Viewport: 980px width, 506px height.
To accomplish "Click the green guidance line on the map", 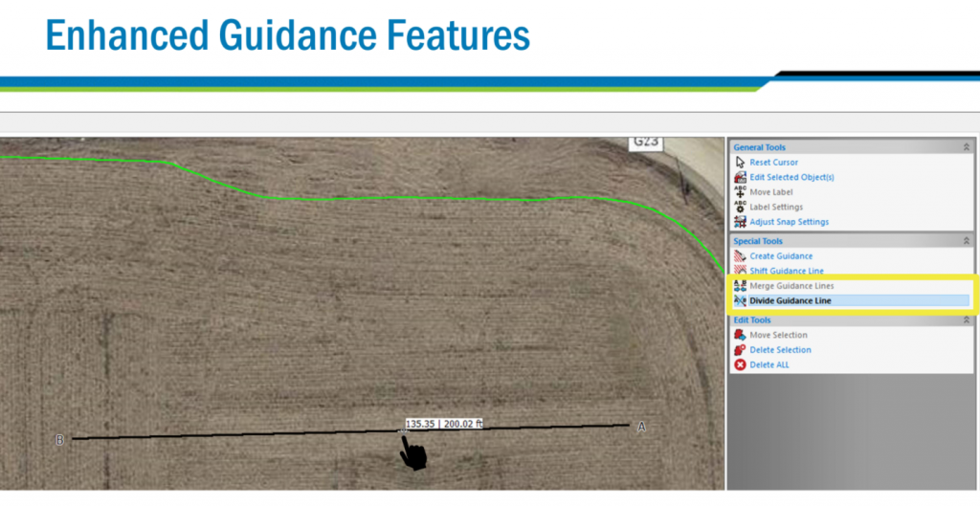I will pyautogui.click(x=400, y=198).
